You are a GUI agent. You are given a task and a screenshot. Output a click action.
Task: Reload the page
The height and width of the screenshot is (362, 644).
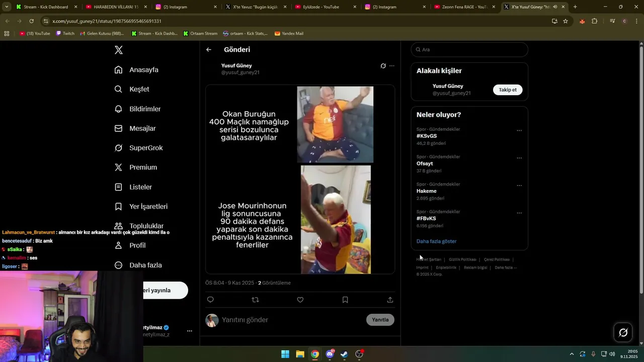31,21
